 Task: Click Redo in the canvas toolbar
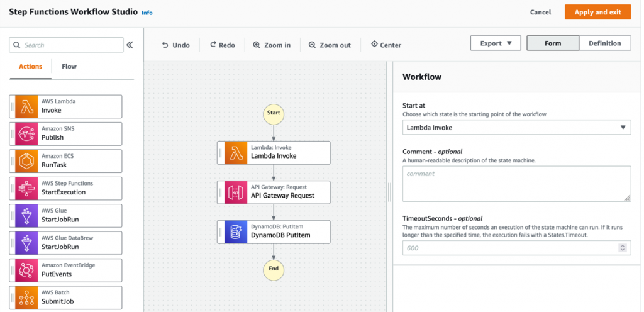(x=222, y=45)
